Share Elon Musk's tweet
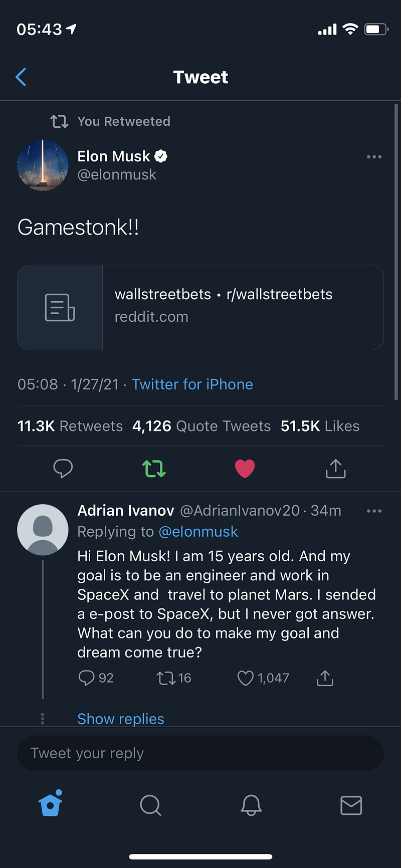 coord(335,469)
